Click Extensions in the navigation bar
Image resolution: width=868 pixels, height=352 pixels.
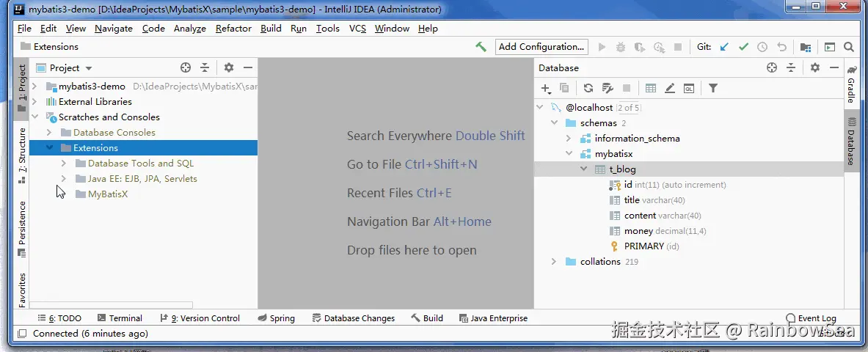pos(50,47)
